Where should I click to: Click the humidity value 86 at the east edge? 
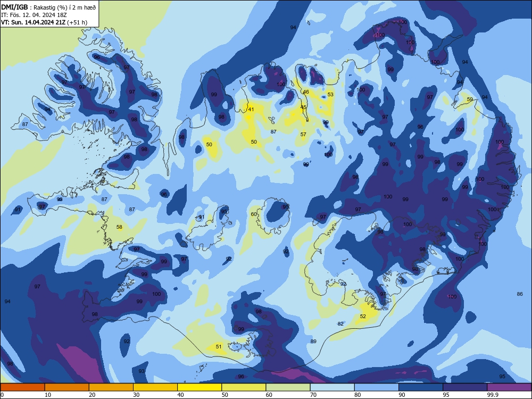520,294
